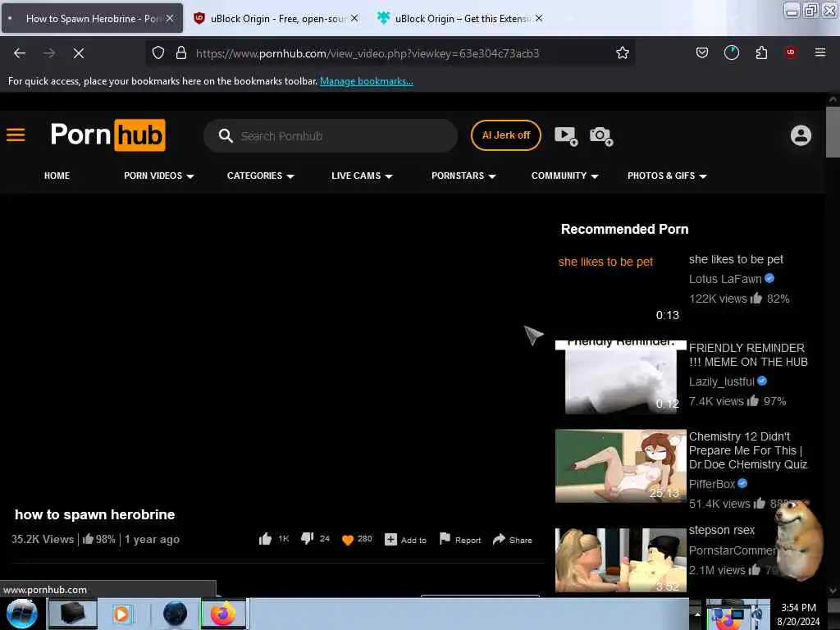
Task: Select the HOME navigation item
Action: click(x=57, y=176)
